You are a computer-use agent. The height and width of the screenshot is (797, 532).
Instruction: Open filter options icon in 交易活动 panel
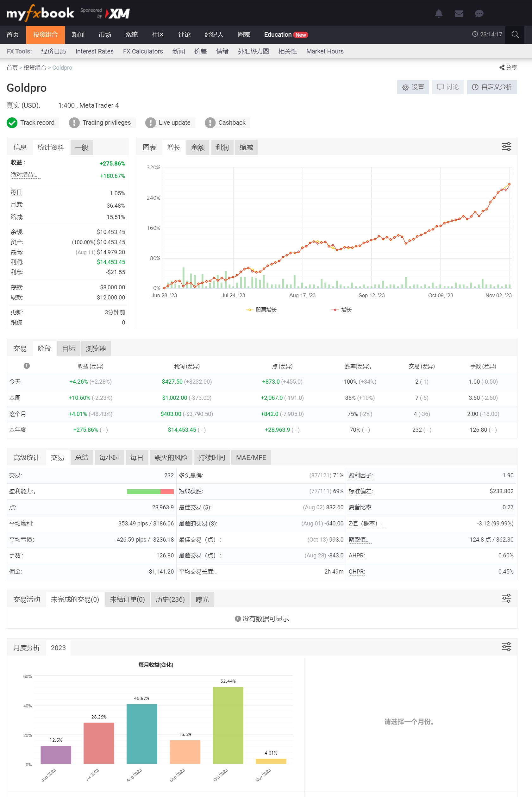[x=506, y=598]
